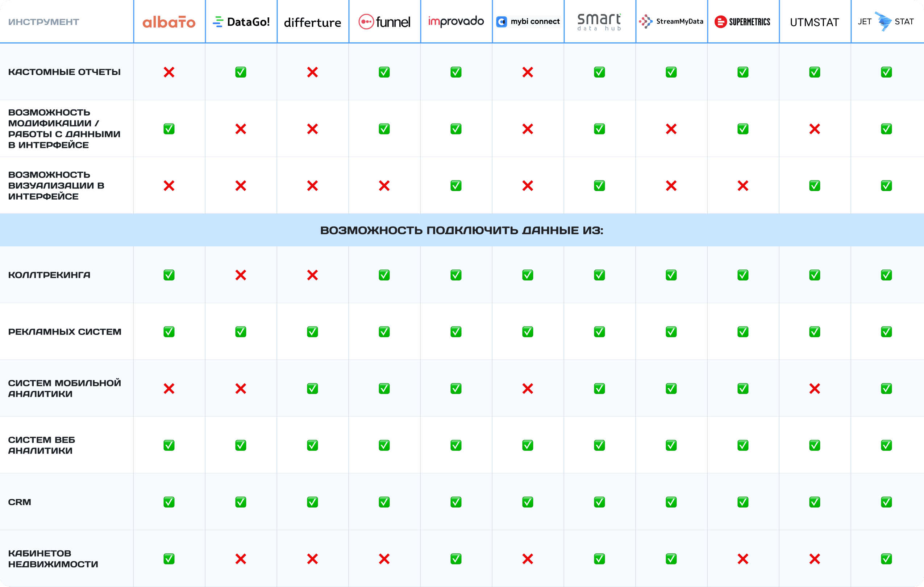Click the red cross for DataGo! calltracking row

[x=241, y=275]
